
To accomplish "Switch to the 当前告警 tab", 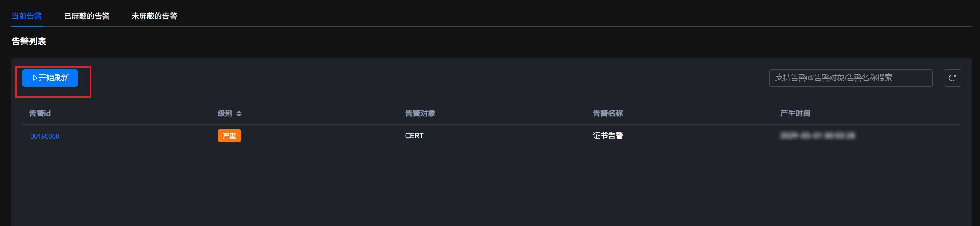I will click(x=27, y=16).
